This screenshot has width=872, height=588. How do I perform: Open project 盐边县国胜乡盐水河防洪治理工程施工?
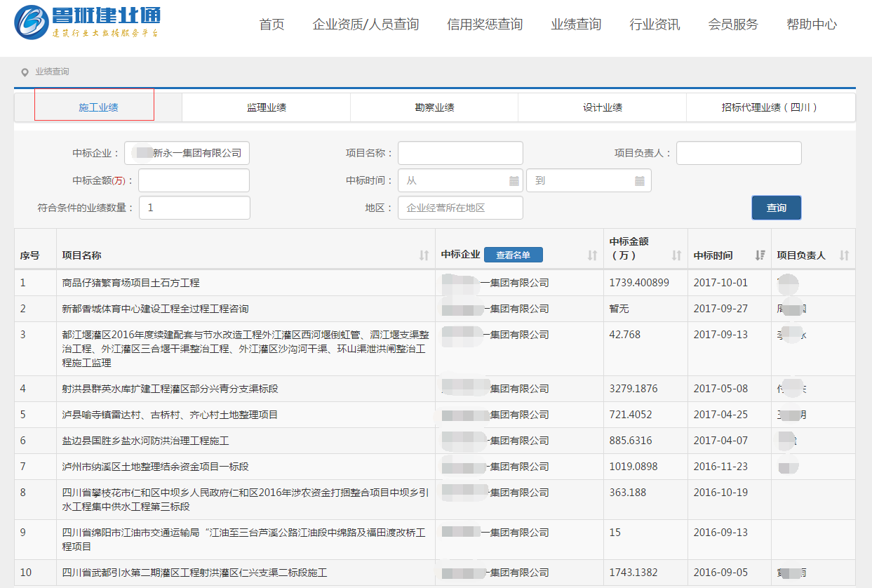(x=145, y=441)
